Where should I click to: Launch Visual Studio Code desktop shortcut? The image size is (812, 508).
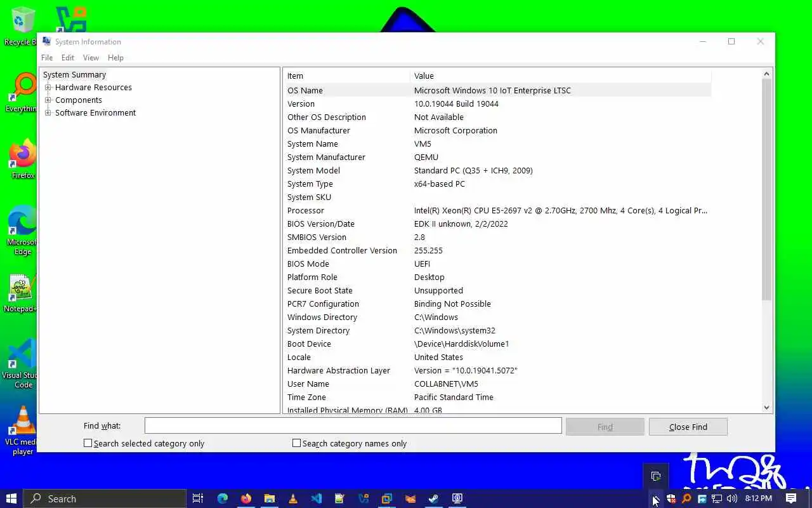[x=20, y=364]
